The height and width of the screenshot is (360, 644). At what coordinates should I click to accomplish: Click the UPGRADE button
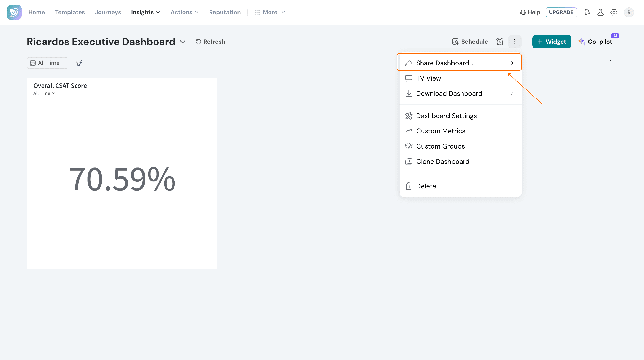coord(561,12)
